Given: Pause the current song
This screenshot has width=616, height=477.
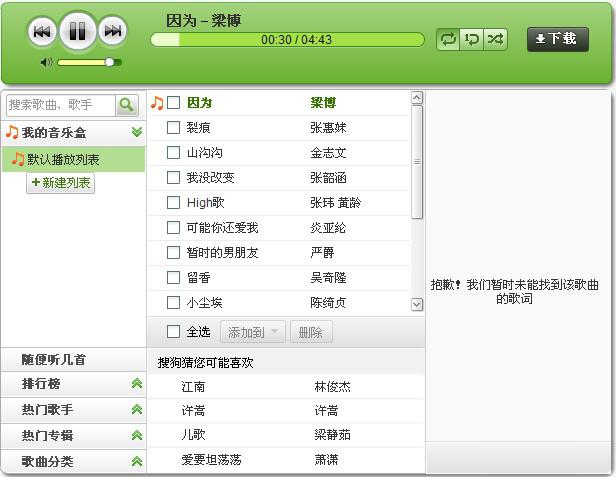Looking at the screenshot, I should (x=77, y=31).
